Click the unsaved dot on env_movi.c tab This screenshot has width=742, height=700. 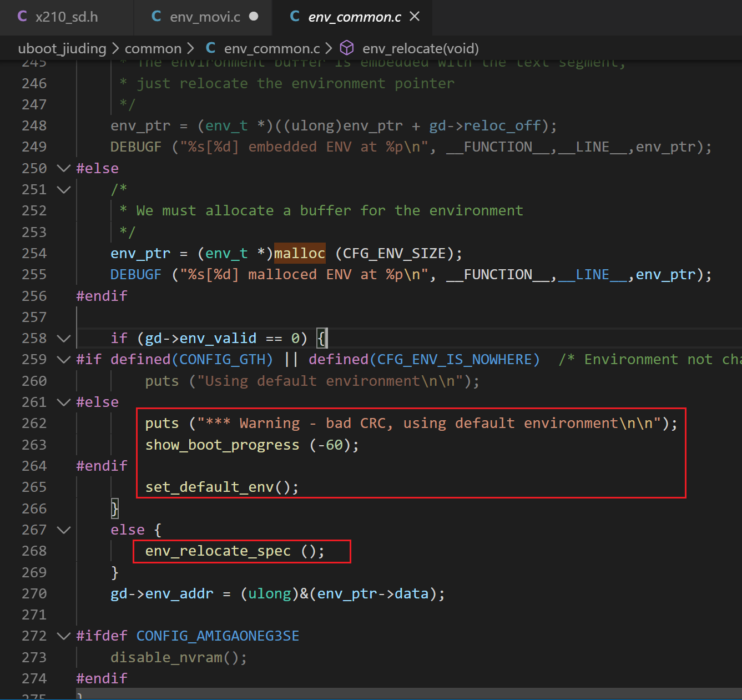pos(254,17)
